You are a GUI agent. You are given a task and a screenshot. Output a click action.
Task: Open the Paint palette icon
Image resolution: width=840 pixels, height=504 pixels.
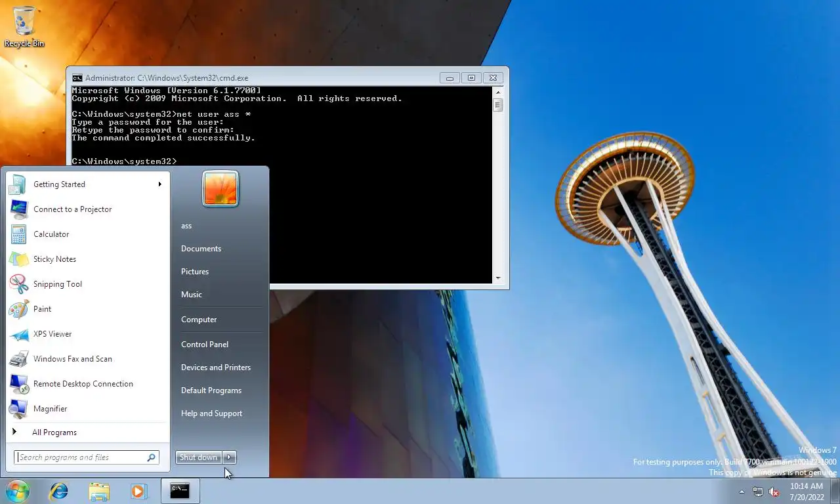click(x=18, y=309)
